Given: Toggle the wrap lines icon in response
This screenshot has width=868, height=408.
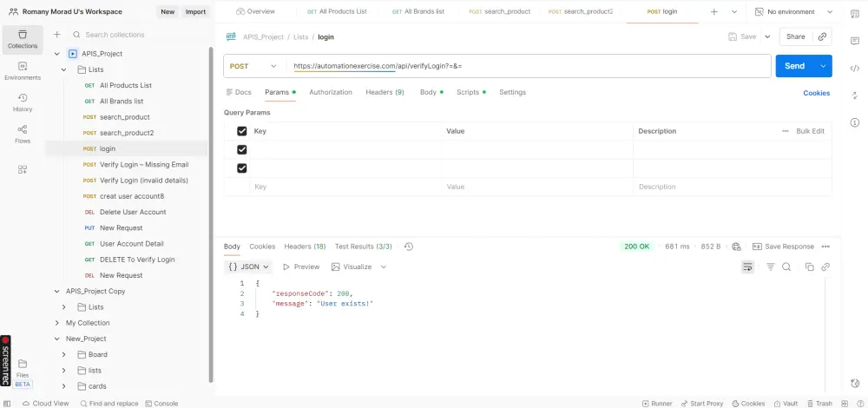Looking at the screenshot, I should pos(748,267).
